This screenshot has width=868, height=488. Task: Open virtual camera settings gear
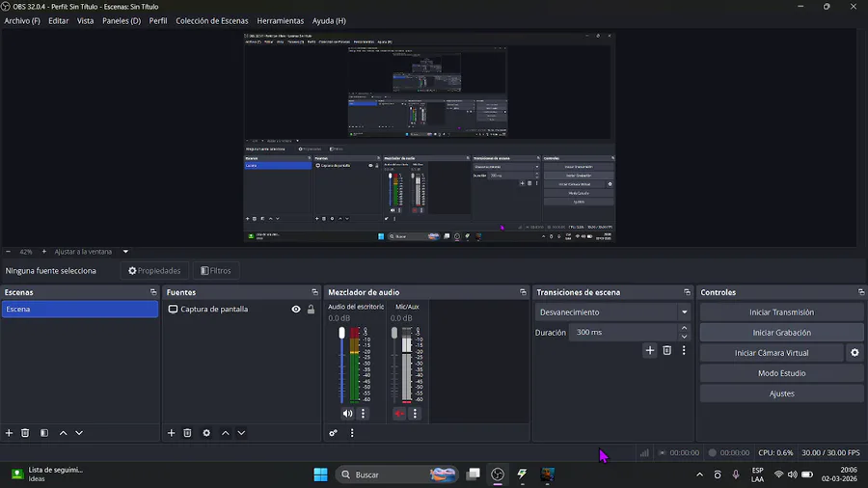click(x=854, y=352)
